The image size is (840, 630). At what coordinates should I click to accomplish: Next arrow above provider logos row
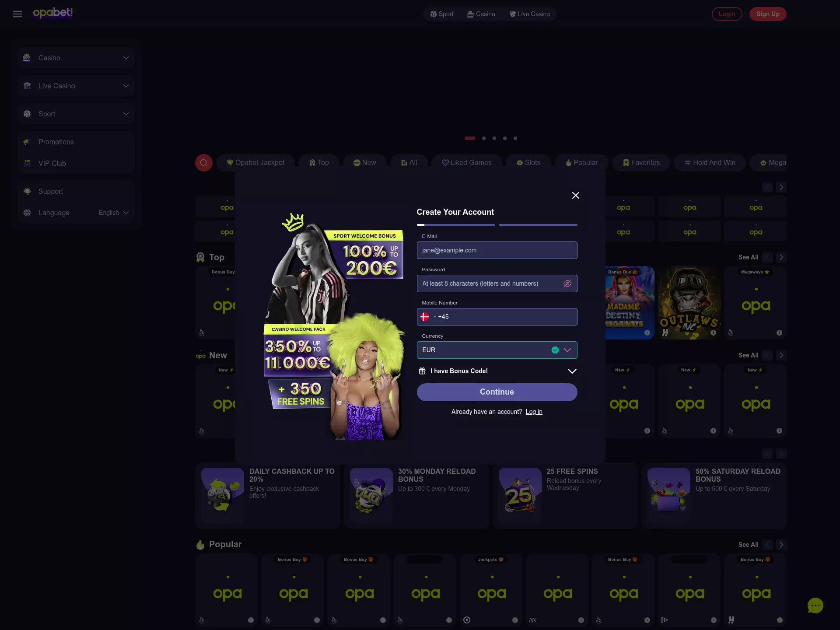(x=781, y=187)
